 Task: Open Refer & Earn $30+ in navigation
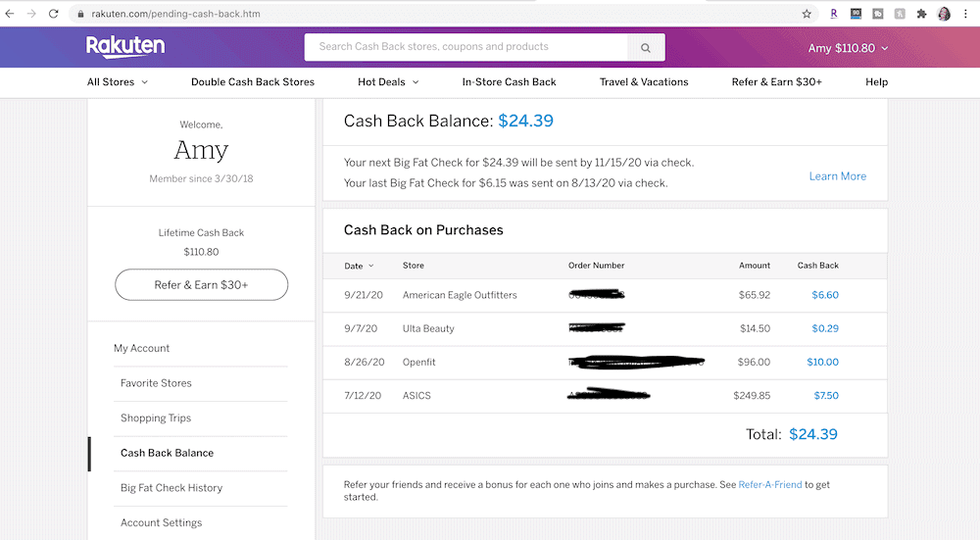pos(777,82)
